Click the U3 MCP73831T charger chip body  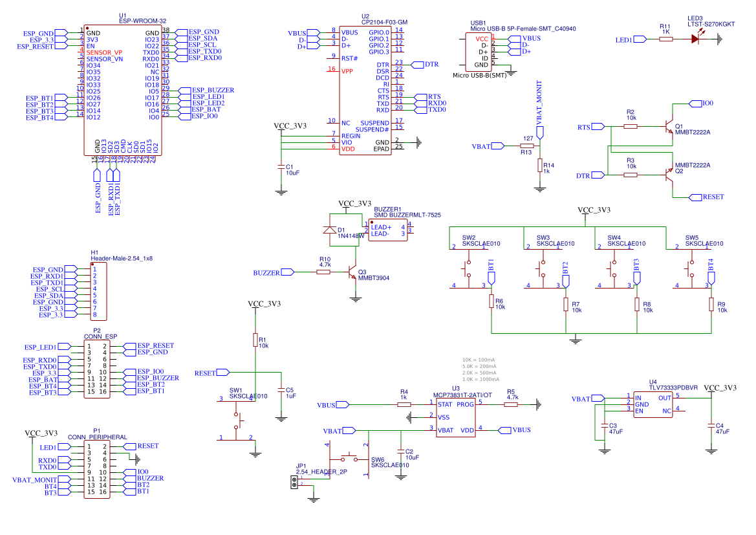[x=456, y=418]
